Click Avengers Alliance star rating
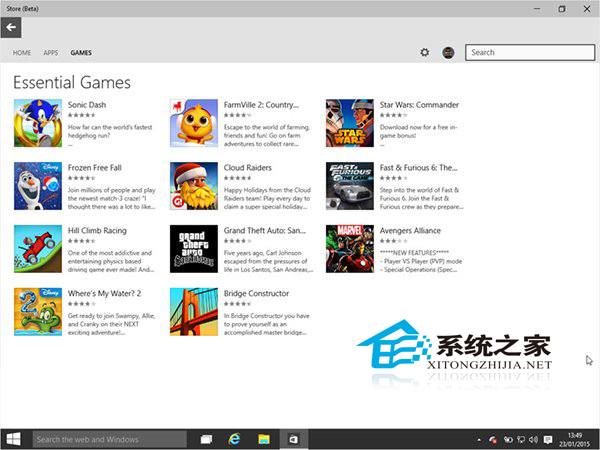 [x=393, y=241]
